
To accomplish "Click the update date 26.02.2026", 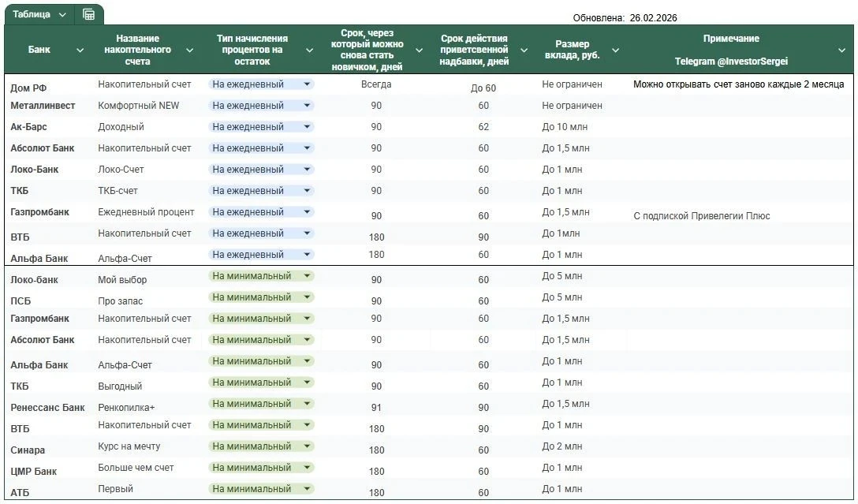I will tap(653, 18).
